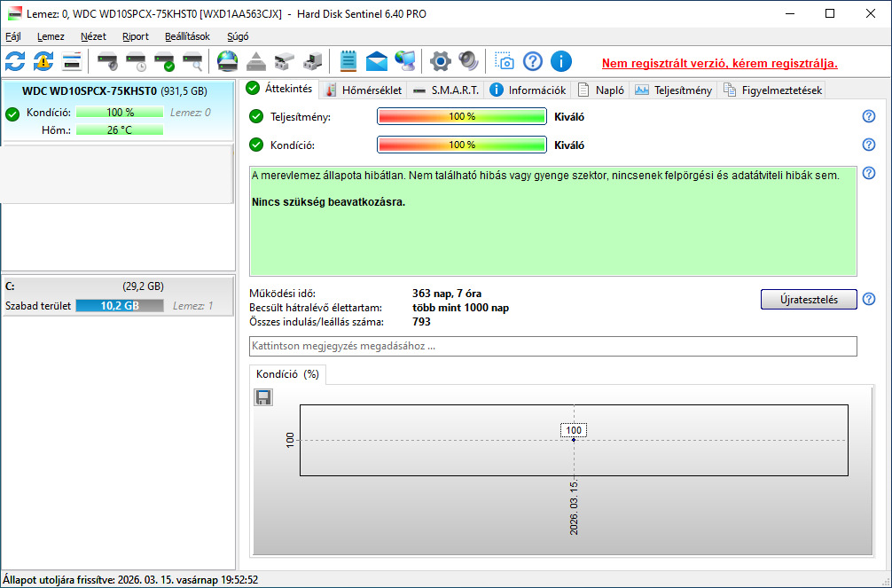Click the drive with computer tower icon
This screenshot has width=892, height=588.
[312, 61]
